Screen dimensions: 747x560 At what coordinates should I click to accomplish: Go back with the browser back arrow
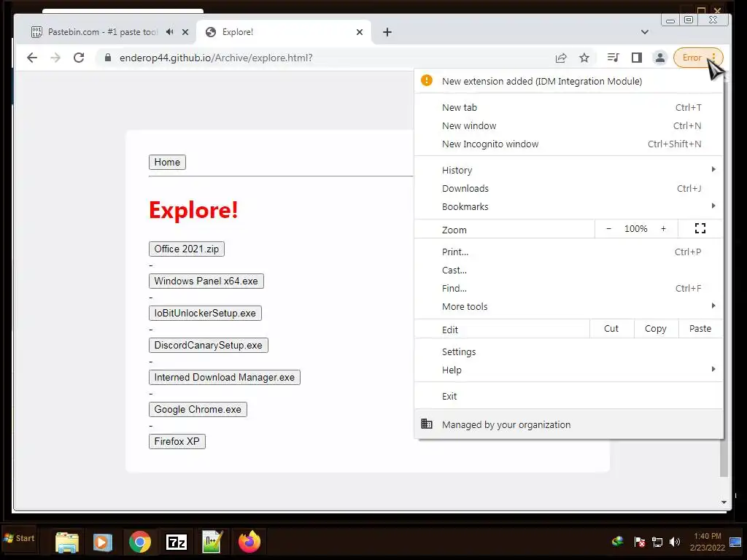(x=32, y=58)
